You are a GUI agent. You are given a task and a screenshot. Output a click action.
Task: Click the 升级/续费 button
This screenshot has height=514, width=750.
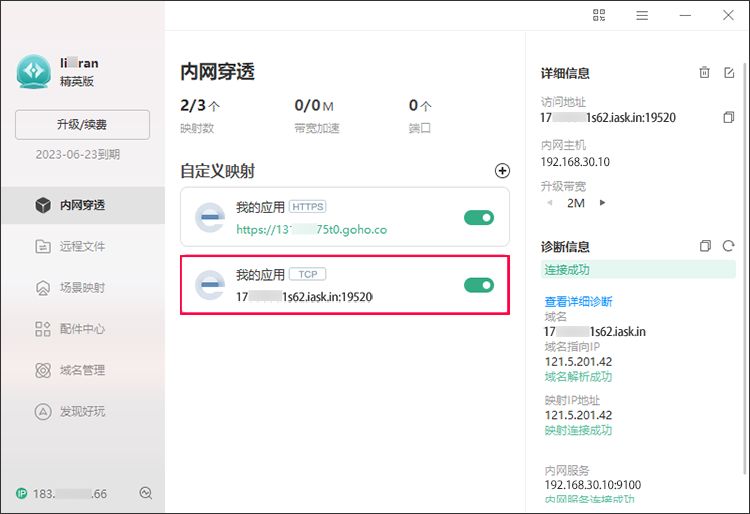pyautogui.click(x=82, y=125)
